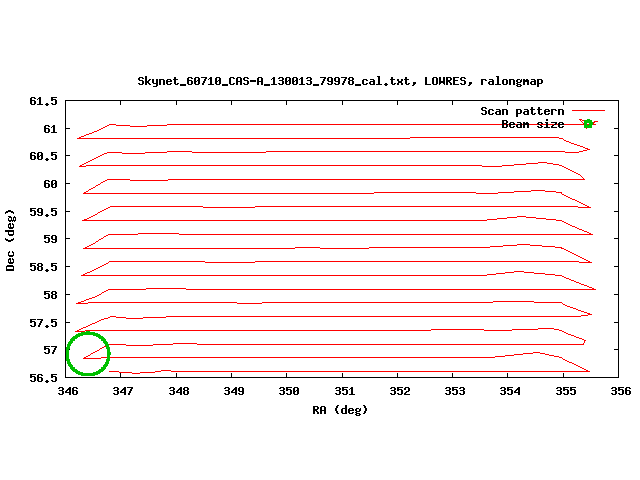Click the 57 Dec axis tick label
Screen dimensions: 640x480
(50, 350)
